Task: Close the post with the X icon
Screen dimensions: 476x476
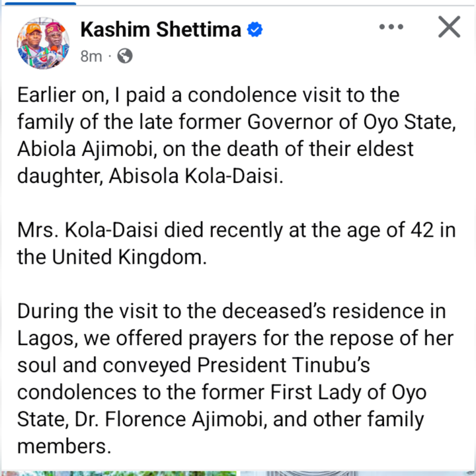Action: pos(449,26)
